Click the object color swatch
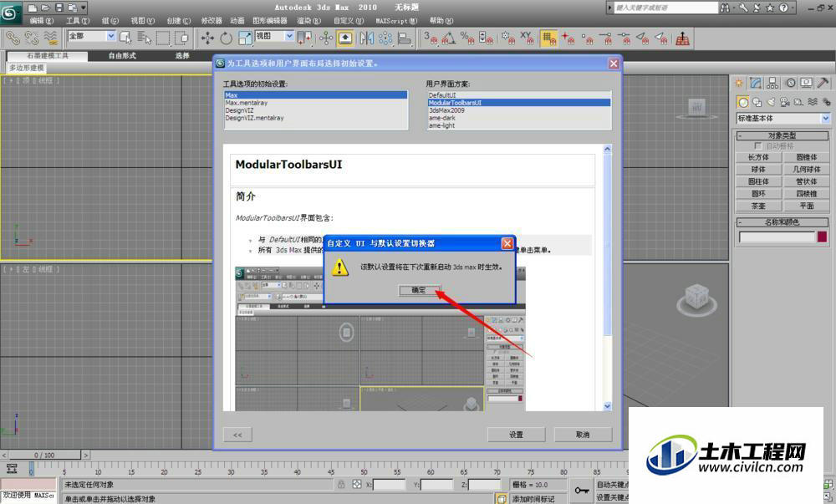The image size is (836, 504). tap(823, 237)
